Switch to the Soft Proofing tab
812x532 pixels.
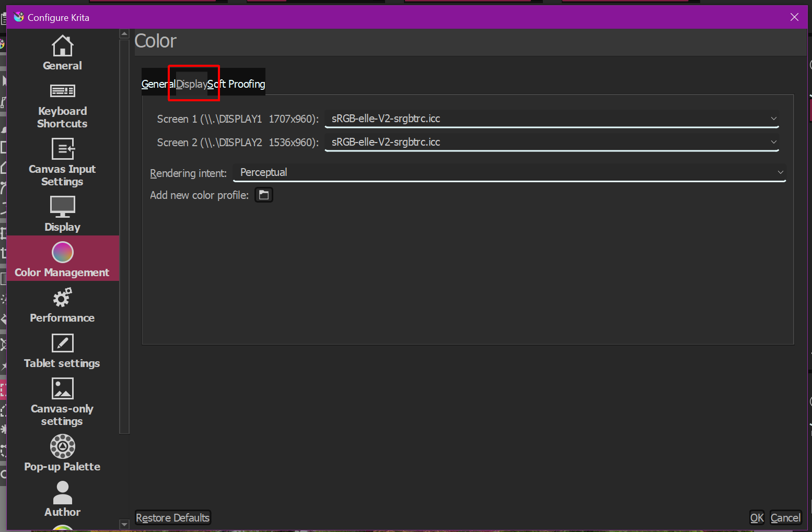[236, 84]
